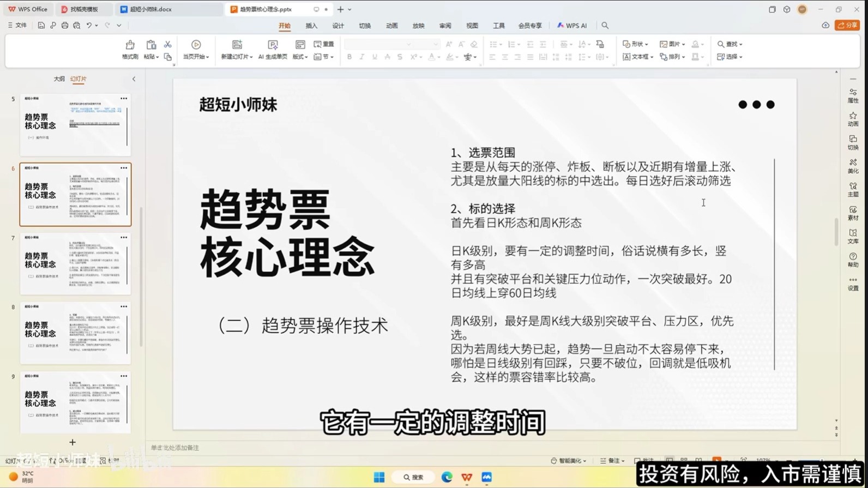Open the 动画 (Animation) ribbon tab

[391, 26]
